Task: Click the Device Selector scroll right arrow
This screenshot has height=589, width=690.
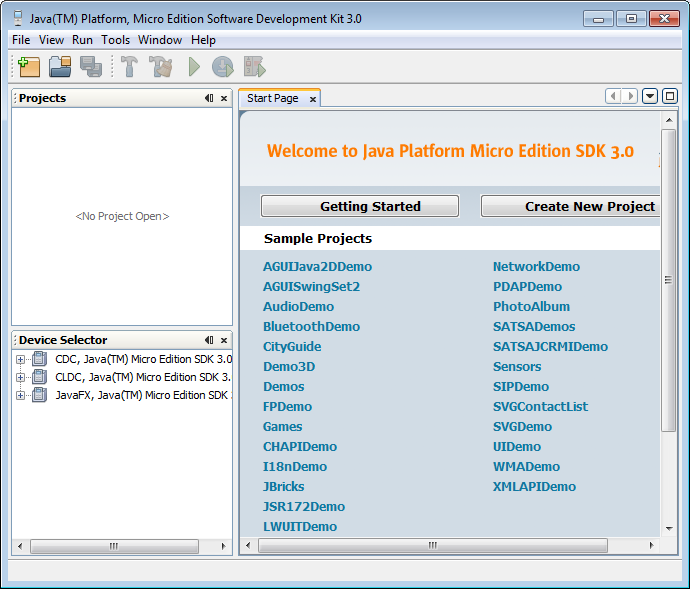Action: tap(223, 546)
